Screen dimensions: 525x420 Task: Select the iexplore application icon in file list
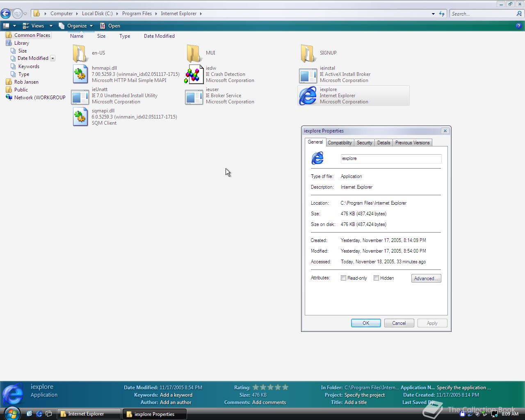(x=308, y=96)
